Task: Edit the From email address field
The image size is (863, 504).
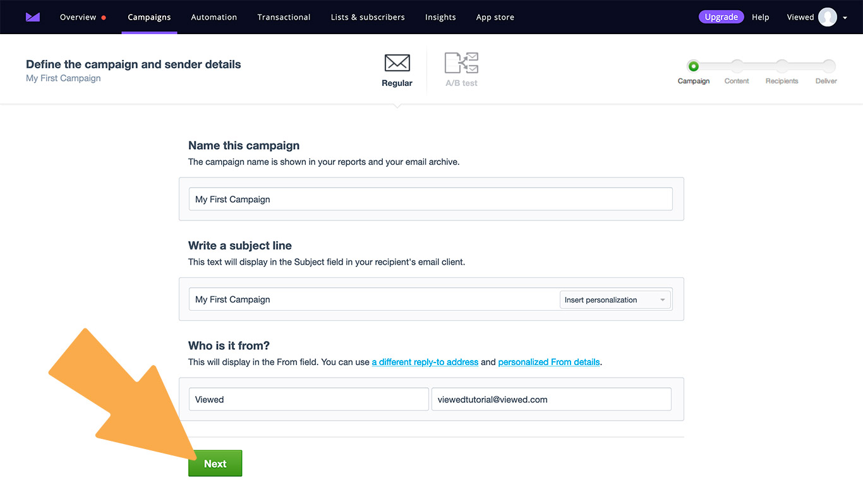Action: (x=552, y=399)
